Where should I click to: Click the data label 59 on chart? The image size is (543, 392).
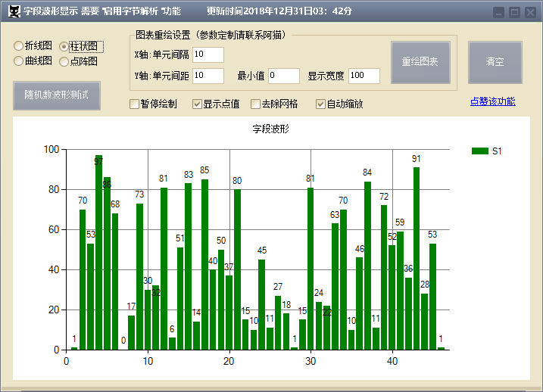tap(400, 222)
